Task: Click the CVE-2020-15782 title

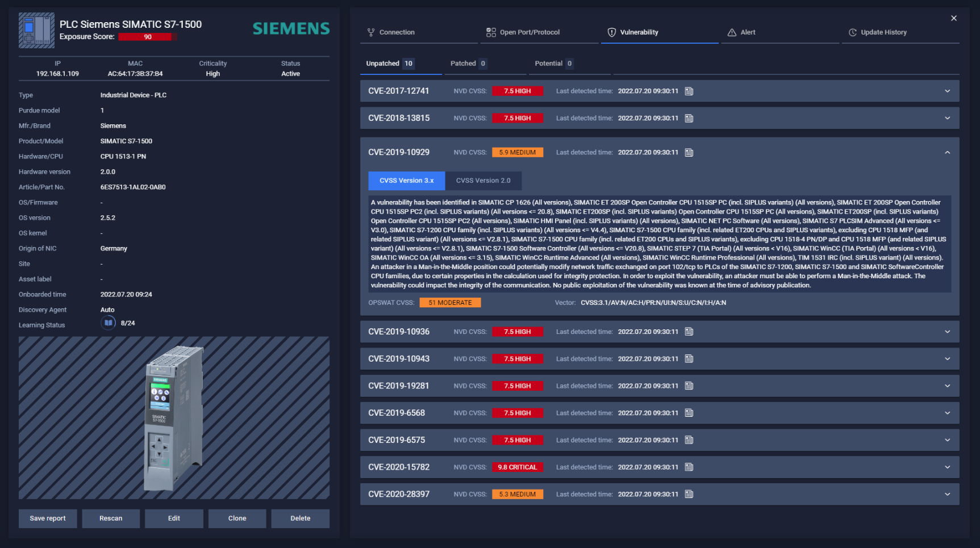Action: tap(399, 467)
